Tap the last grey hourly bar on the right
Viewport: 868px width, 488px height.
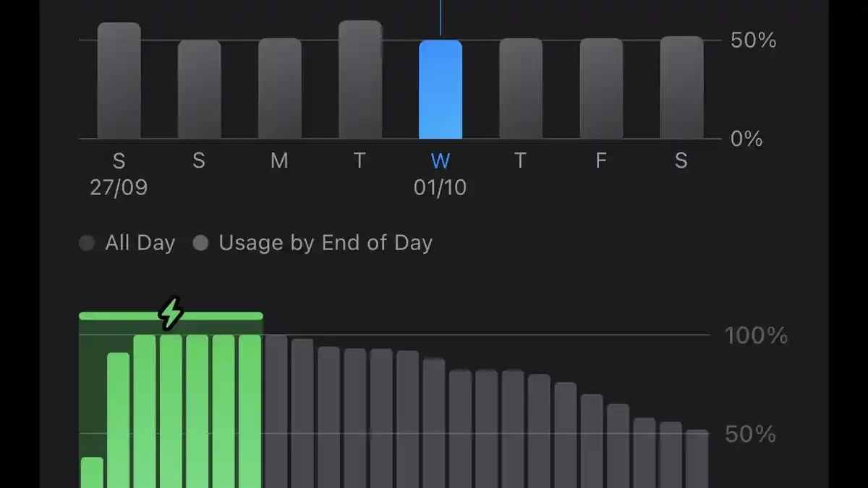(x=697, y=459)
